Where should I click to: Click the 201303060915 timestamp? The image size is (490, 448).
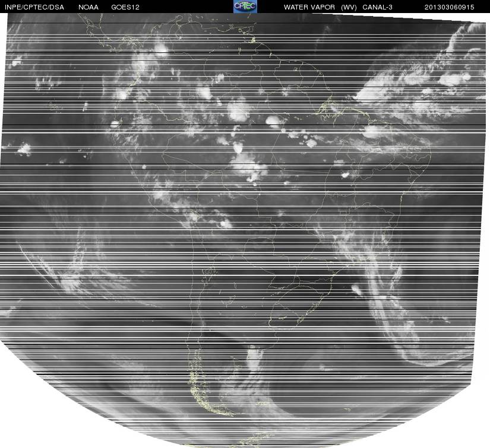(450, 7)
